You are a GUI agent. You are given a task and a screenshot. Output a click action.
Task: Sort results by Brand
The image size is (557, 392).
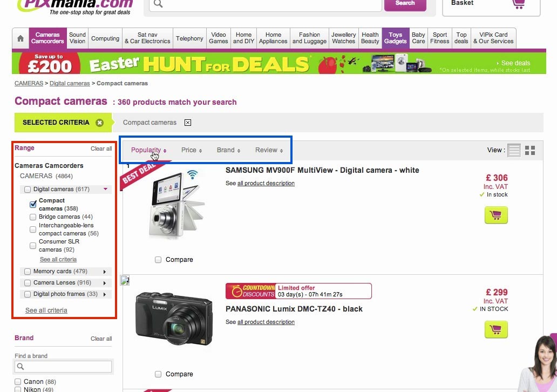click(228, 150)
